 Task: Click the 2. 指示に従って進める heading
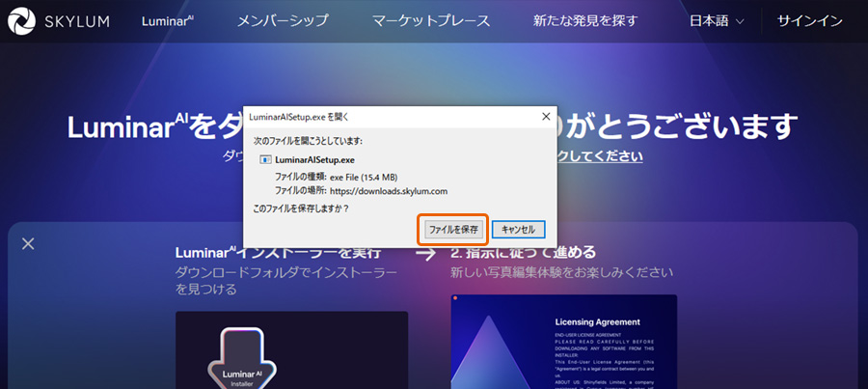(523, 253)
